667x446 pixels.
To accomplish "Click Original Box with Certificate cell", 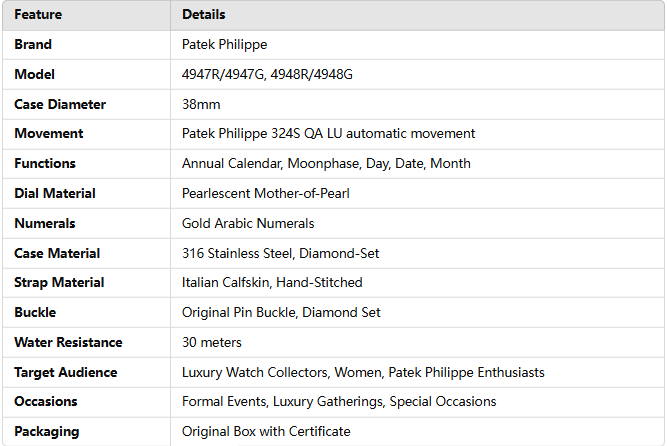I will [x=266, y=432].
